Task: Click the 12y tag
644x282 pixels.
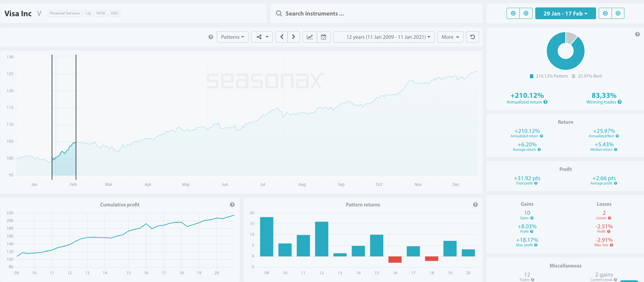Action: click(x=88, y=13)
